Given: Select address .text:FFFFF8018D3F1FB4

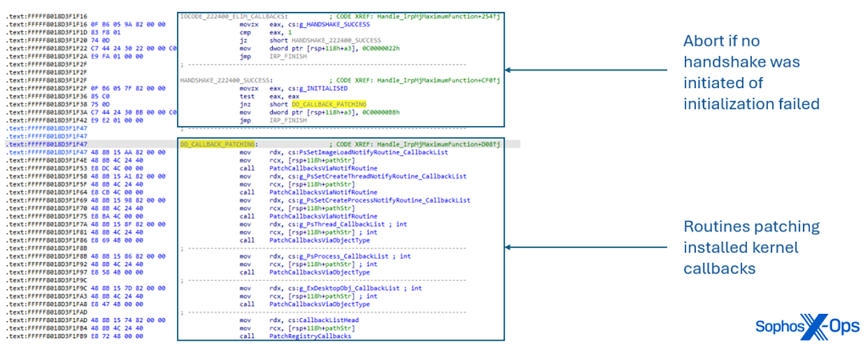Looking at the screenshot, I should click(x=47, y=328).
